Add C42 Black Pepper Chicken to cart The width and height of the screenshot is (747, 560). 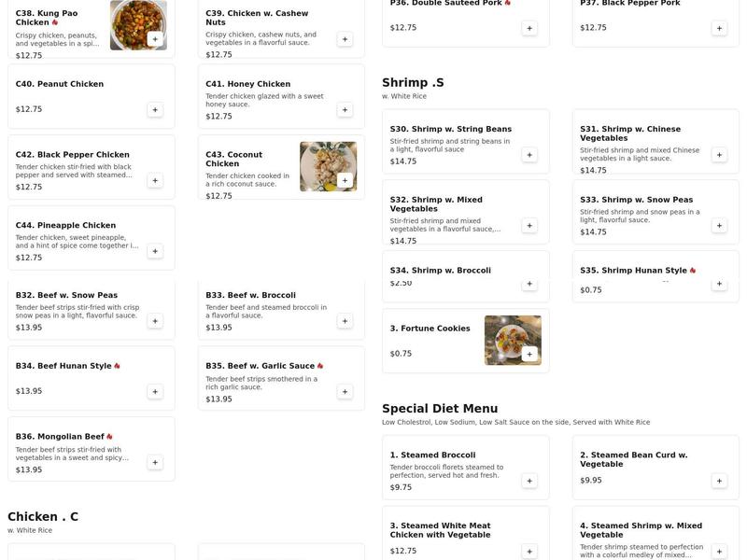pyautogui.click(x=155, y=180)
